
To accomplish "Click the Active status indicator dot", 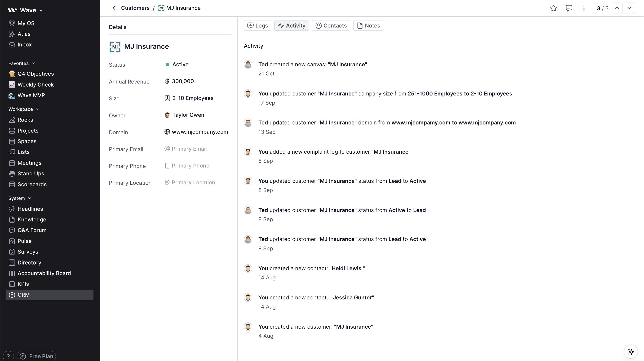I will (x=168, y=65).
